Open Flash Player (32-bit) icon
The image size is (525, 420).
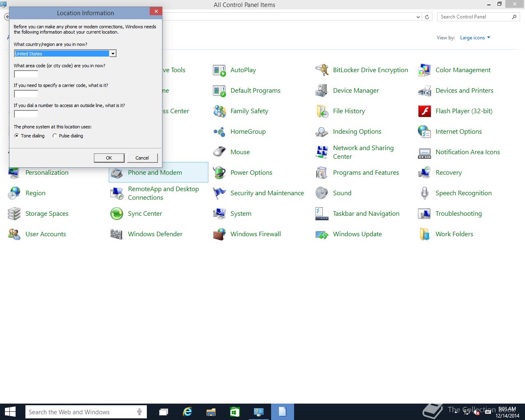point(425,111)
